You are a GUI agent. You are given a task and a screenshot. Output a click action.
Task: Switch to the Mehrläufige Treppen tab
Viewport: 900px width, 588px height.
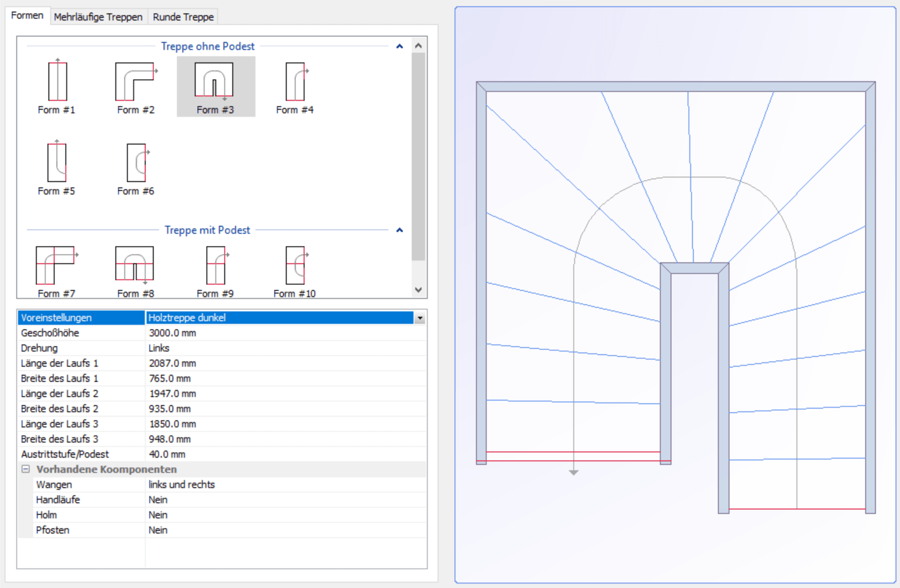[x=98, y=17]
